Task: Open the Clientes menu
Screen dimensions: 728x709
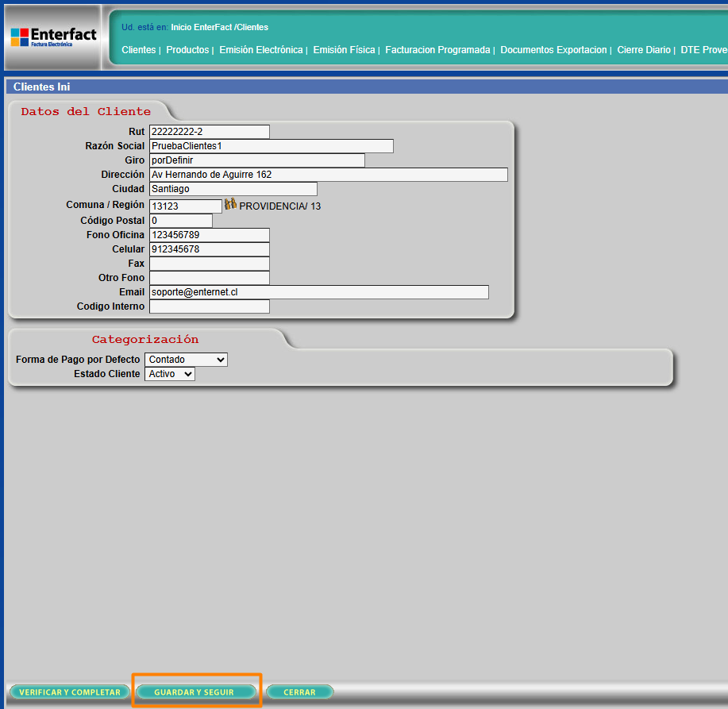Action: 139,50
